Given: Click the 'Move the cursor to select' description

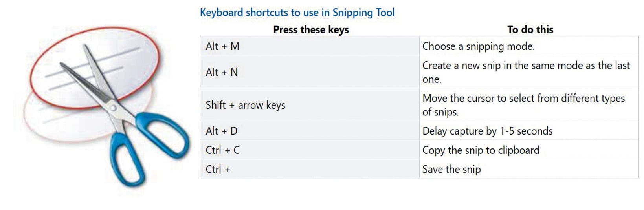Looking at the screenshot, I should (x=523, y=105).
